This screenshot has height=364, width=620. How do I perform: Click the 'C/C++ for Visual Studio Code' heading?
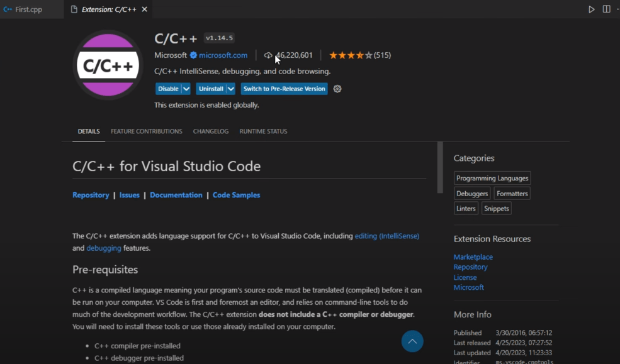[166, 166]
